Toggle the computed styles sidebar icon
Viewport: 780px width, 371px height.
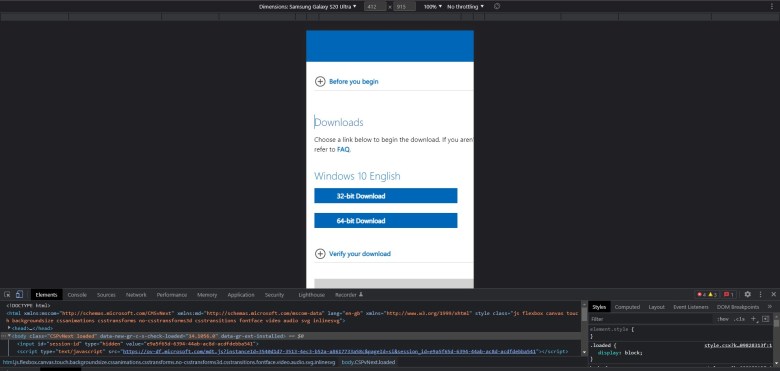tap(765, 319)
